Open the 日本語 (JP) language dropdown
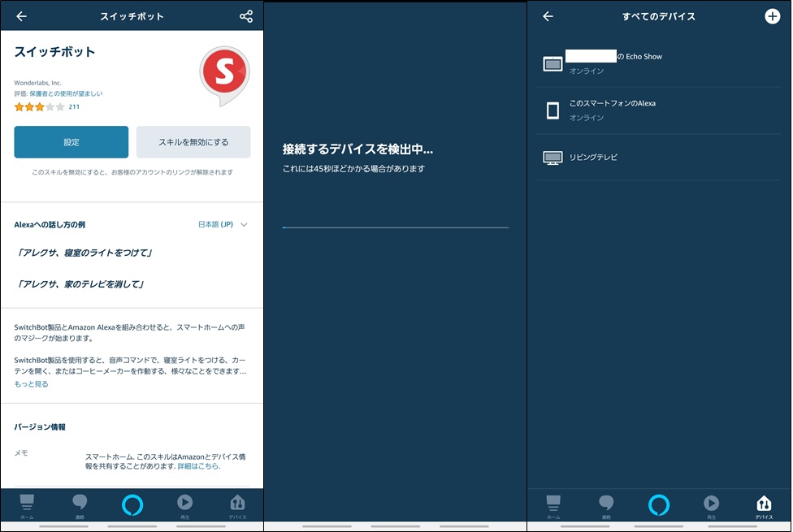The width and height of the screenshot is (793, 532). tap(223, 224)
